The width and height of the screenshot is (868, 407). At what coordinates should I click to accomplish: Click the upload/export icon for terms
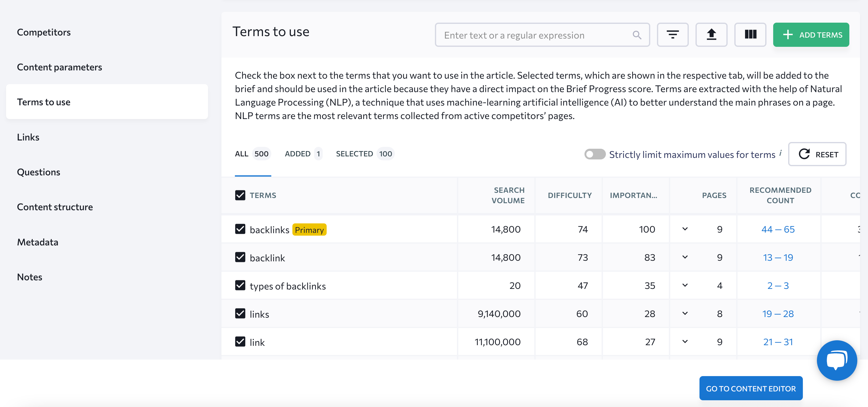pyautogui.click(x=711, y=35)
